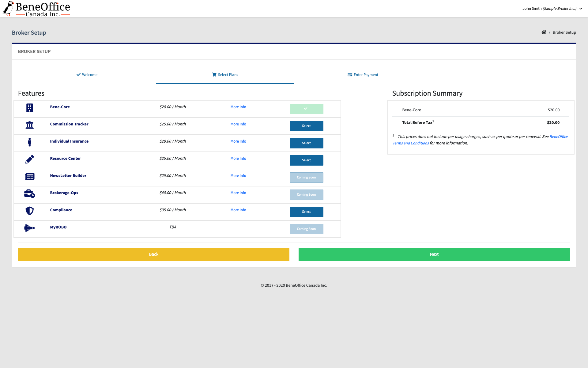The width and height of the screenshot is (588, 368).
Task: Select the Compliance plan
Action: coord(306,212)
